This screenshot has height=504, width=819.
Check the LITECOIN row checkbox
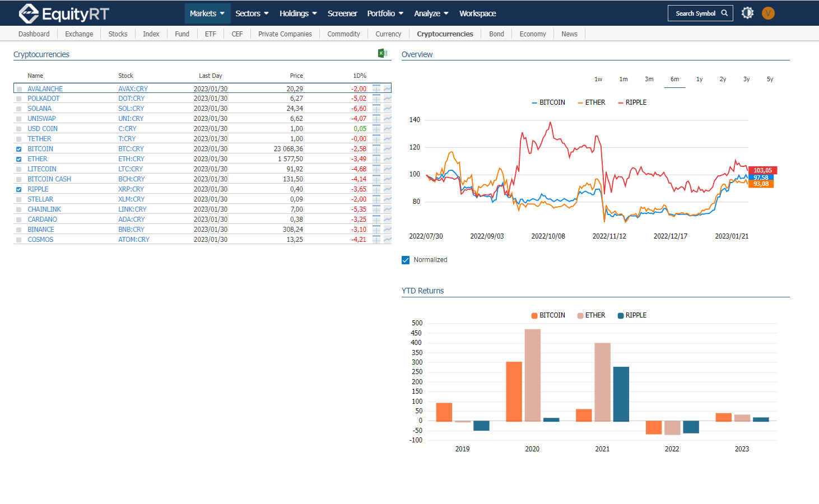click(x=19, y=169)
